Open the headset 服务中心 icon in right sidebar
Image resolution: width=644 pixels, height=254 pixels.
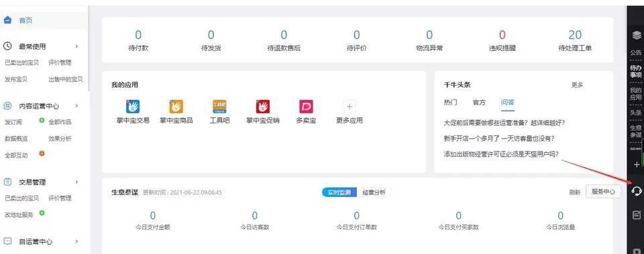pyautogui.click(x=636, y=191)
